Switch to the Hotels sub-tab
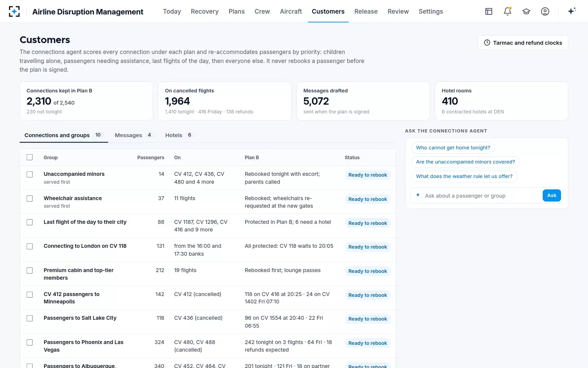Image resolution: width=588 pixels, height=368 pixels. tap(179, 135)
